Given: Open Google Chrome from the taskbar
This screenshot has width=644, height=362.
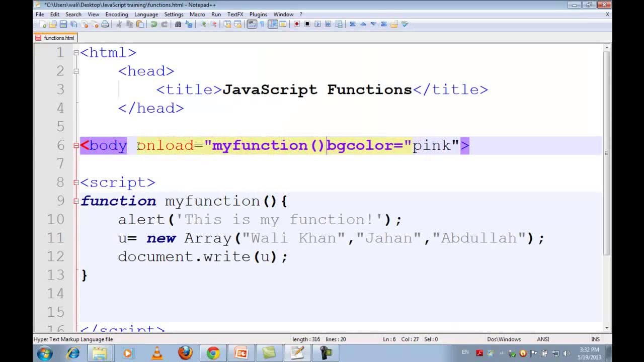Looking at the screenshot, I should 213,353.
